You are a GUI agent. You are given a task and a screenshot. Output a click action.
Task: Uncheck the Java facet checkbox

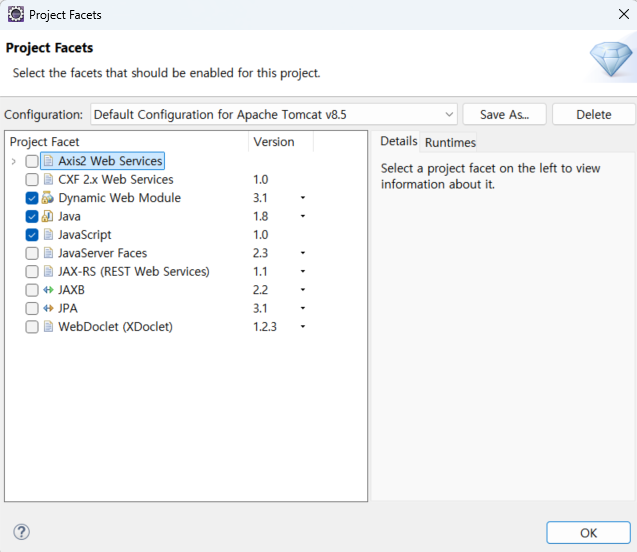pyautogui.click(x=32, y=216)
